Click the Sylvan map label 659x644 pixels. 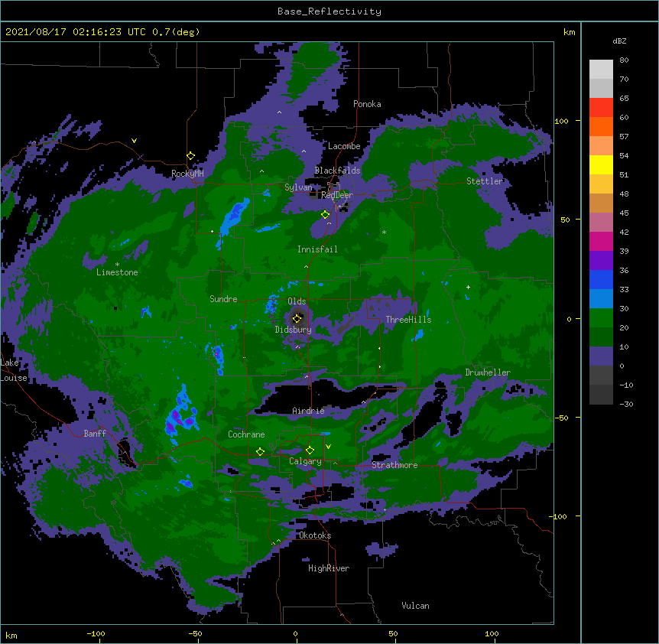pos(298,187)
